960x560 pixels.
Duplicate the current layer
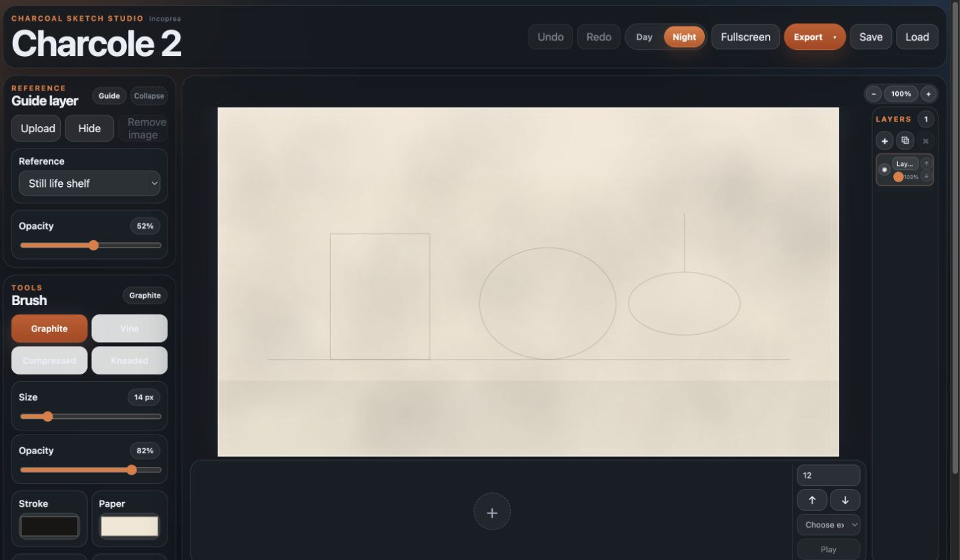coord(905,141)
